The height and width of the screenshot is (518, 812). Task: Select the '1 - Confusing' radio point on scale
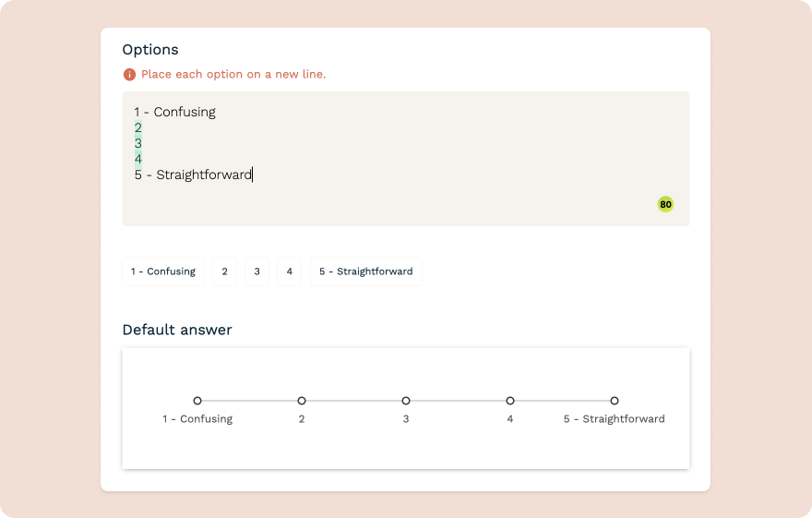[x=197, y=401]
